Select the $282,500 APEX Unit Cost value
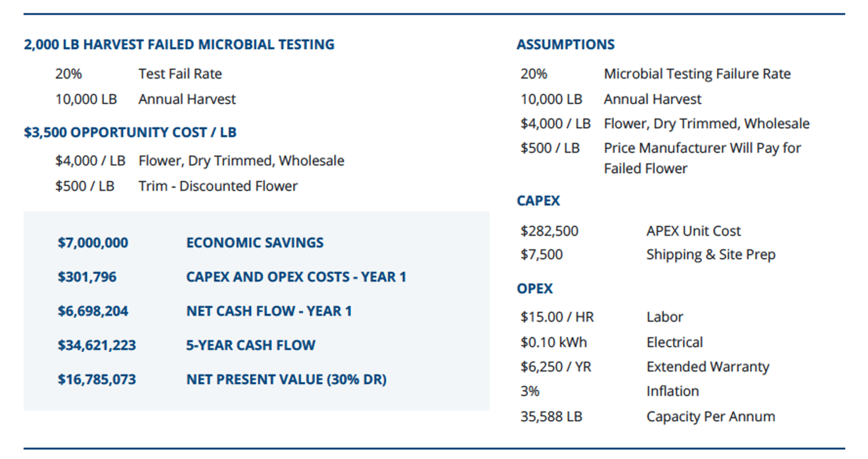The height and width of the screenshot is (459, 868). point(549,231)
